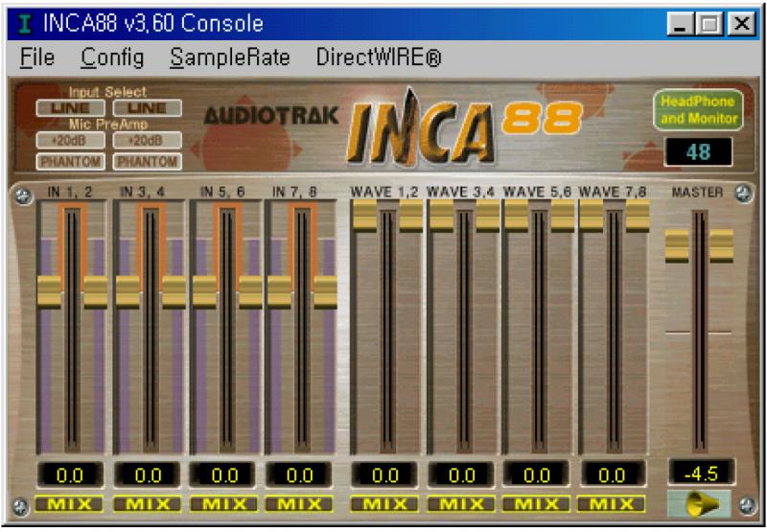
Task: Enable the first +20dB mic preamp
Action: [70, 140]
